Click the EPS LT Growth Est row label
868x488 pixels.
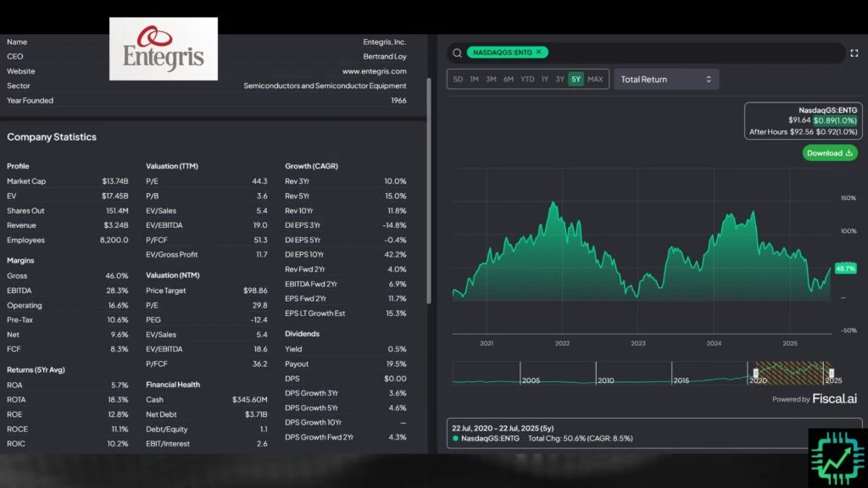pos(315,313)
